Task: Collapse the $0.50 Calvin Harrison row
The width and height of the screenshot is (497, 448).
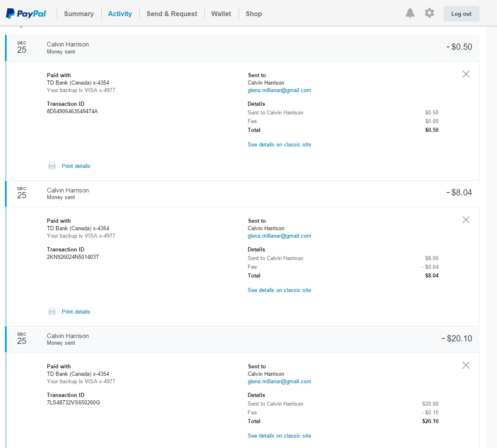Action: coord(243,48)
